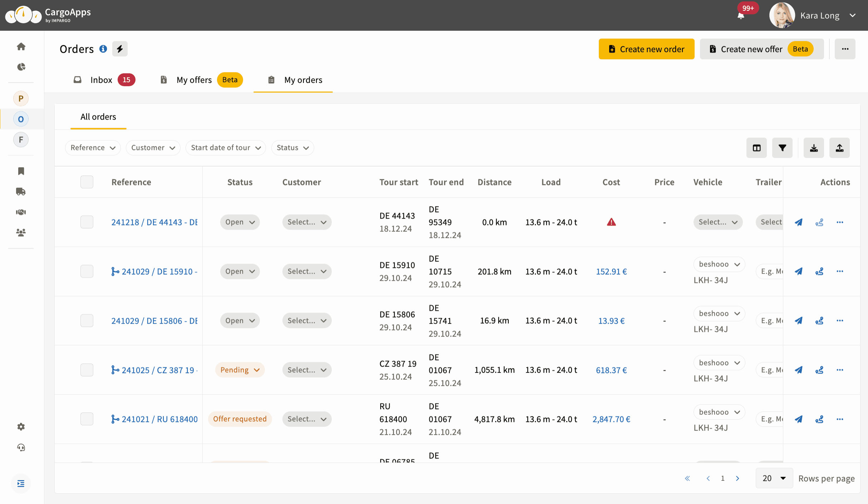868x504 pixels.
Task: Click the filter funnel icon
Action: (782, 148)
